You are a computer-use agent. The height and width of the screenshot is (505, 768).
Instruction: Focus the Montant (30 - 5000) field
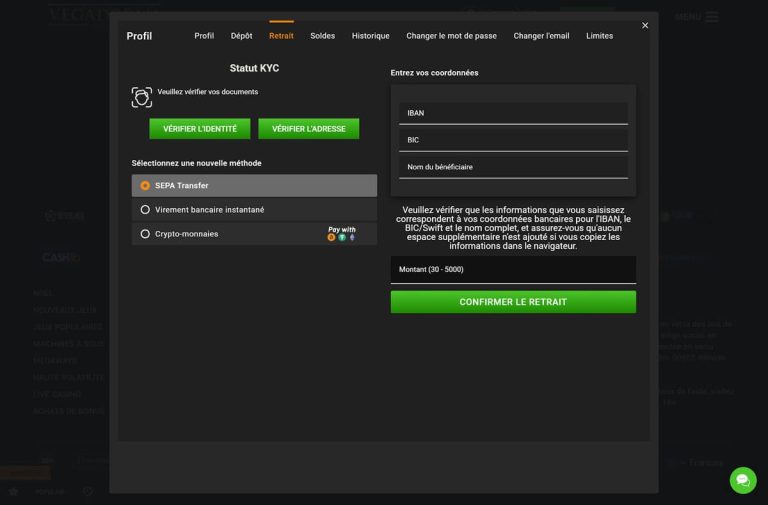click(513, 269)
